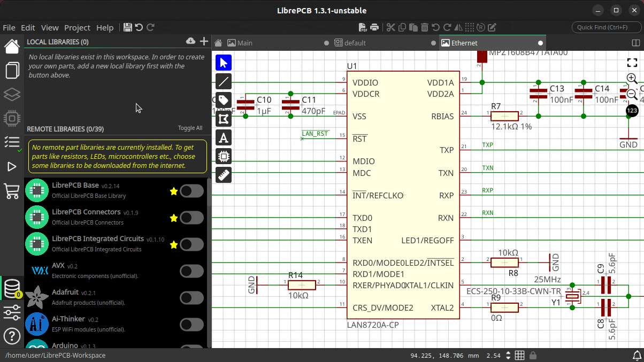Print the schematic
The width and height of the screenshot is (644, 362).
click(x=374, y=27)
